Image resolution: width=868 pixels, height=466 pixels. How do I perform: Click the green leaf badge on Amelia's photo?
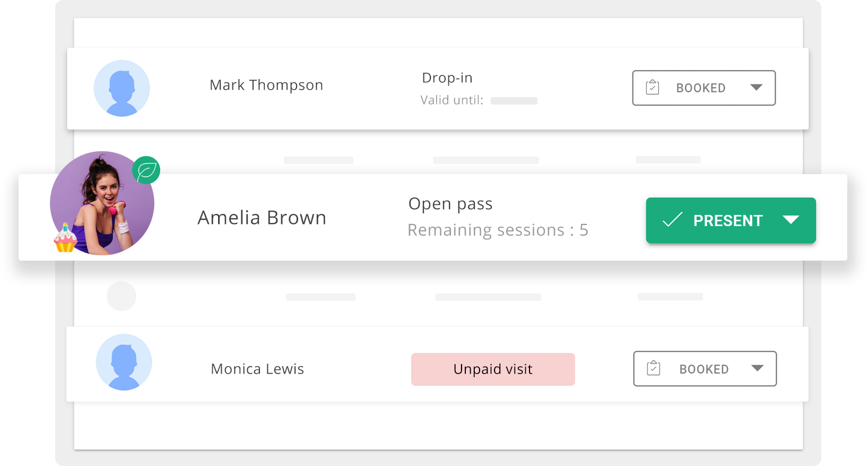(146, 170)
